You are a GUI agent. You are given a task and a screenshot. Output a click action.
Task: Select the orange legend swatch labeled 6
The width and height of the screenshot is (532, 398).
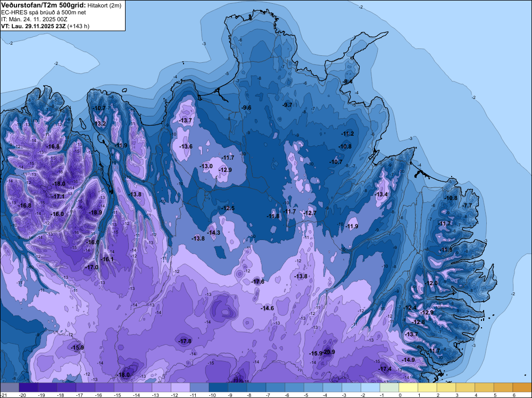point(522,387)
